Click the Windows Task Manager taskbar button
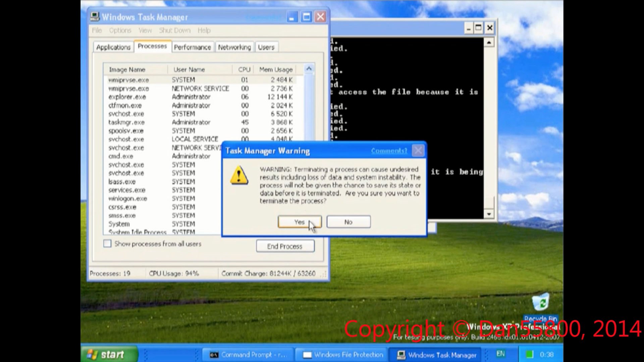Viewport: 644px width, 362px height. 436,355
